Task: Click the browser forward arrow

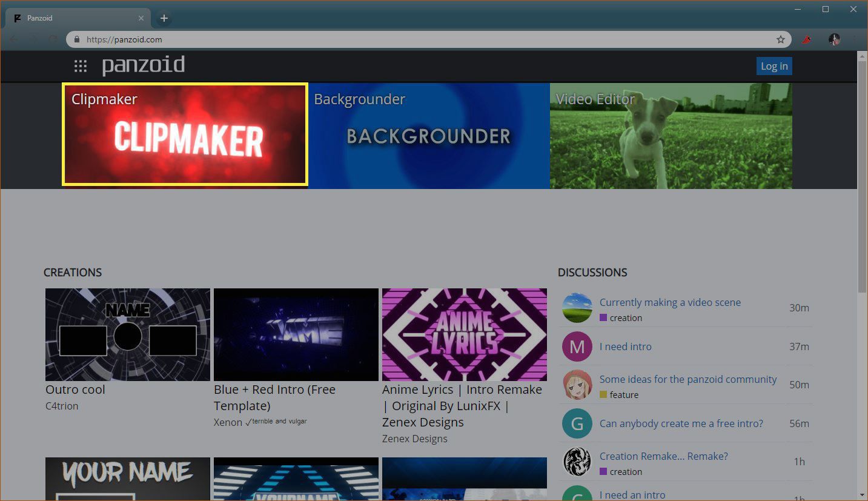Action: pyautogui.click(x=34, y=39)
